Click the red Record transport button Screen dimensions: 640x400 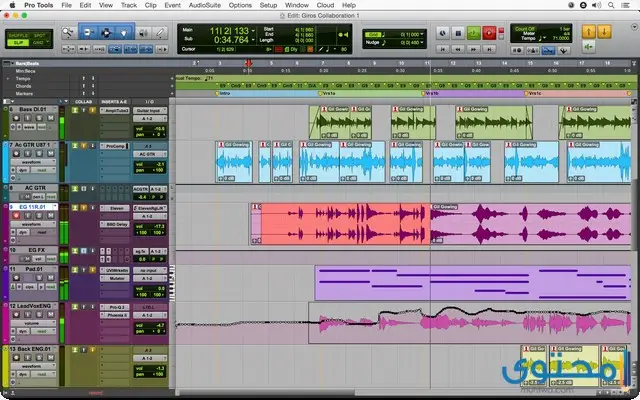point(489,33)
